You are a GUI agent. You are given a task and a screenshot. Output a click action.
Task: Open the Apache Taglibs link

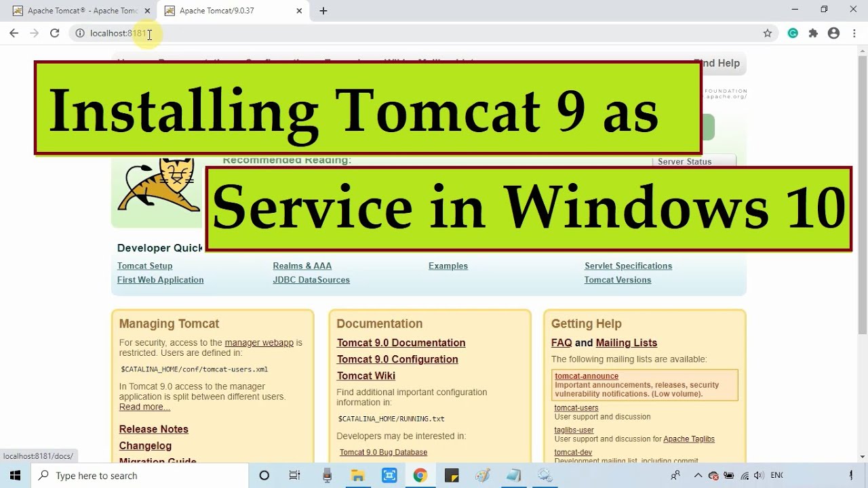(x=689, y=439)
